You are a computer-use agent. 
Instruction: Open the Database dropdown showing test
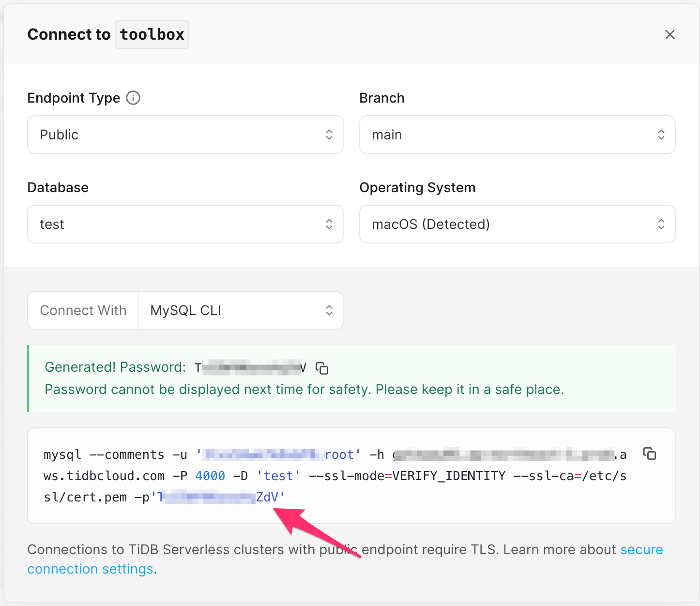pos(185,224)
